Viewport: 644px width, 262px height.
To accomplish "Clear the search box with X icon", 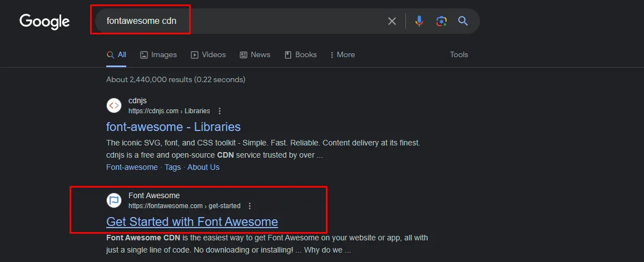I will pyautogui.click(x=392, y=21).
